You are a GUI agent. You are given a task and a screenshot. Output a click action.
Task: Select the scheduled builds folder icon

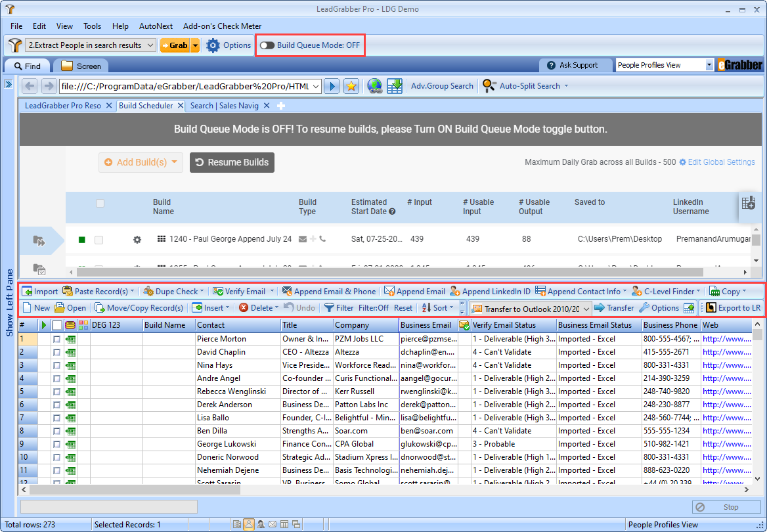[x=39, y=269]
